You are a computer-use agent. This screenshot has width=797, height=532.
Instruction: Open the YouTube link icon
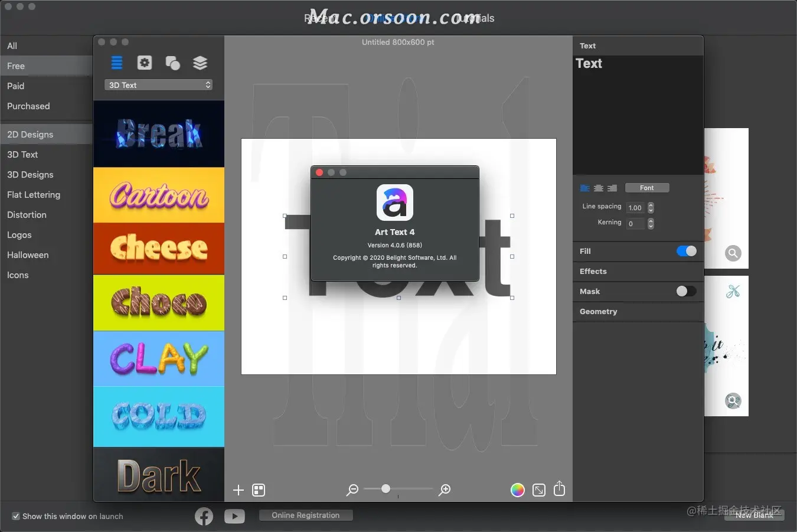coord(234,516)
